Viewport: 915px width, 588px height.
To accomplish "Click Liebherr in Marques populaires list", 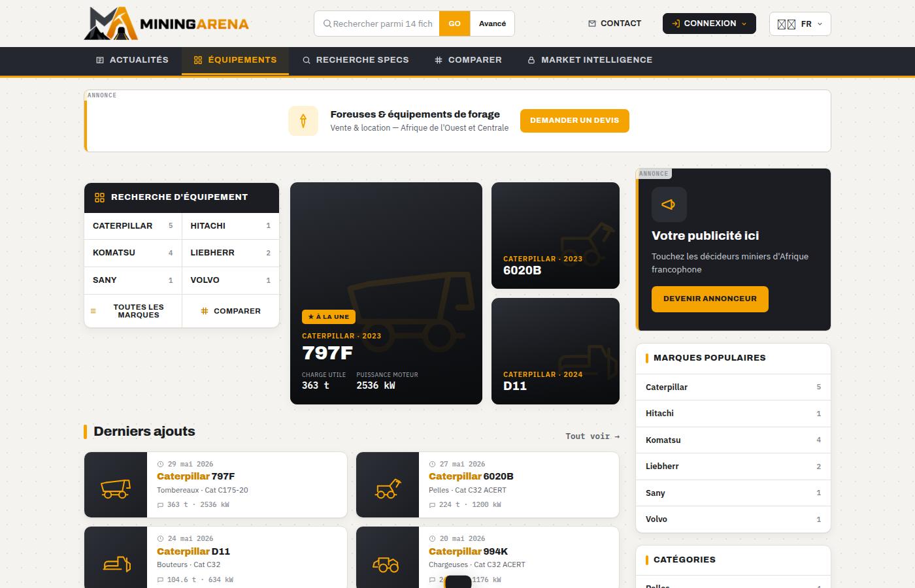I will pyautogui.click(x=733, y=466).
